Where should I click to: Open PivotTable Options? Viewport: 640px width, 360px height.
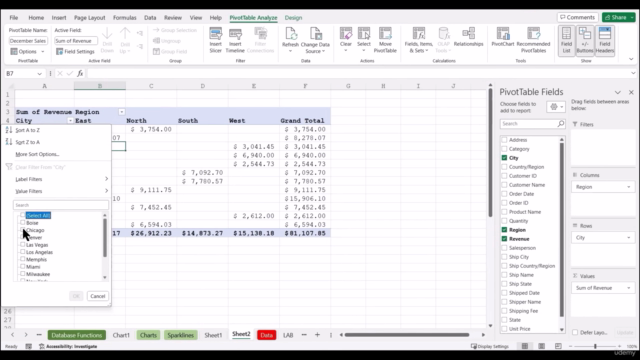[x=27, y=51]
